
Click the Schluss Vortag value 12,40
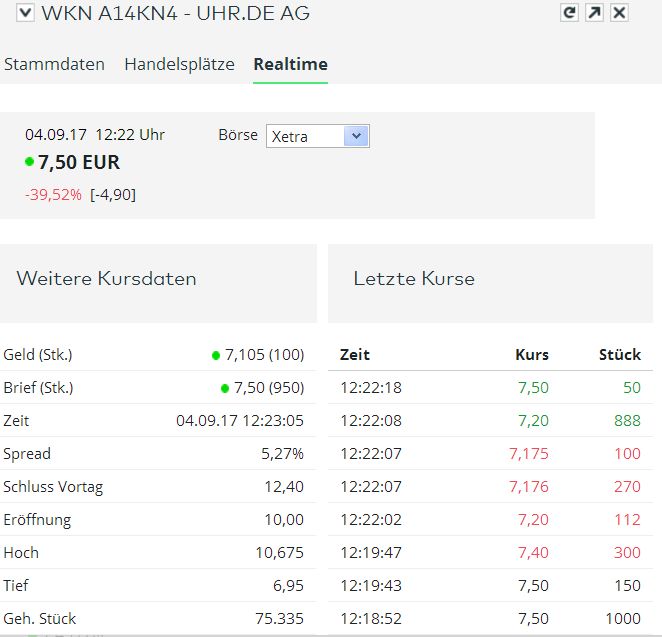click(x=284, y=487)
